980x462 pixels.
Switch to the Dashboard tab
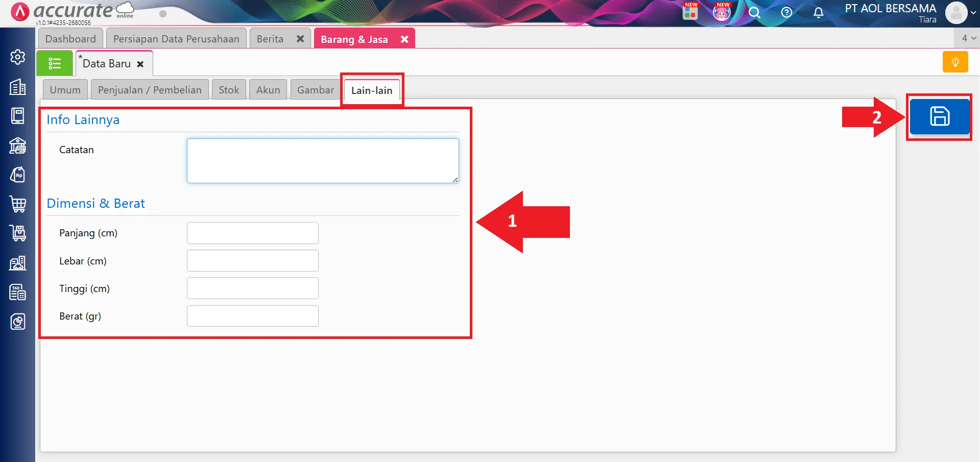tap(70, 39)
